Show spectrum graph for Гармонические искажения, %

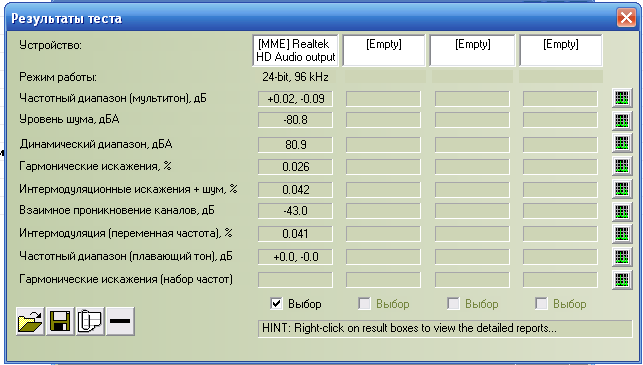click(622, 166)
